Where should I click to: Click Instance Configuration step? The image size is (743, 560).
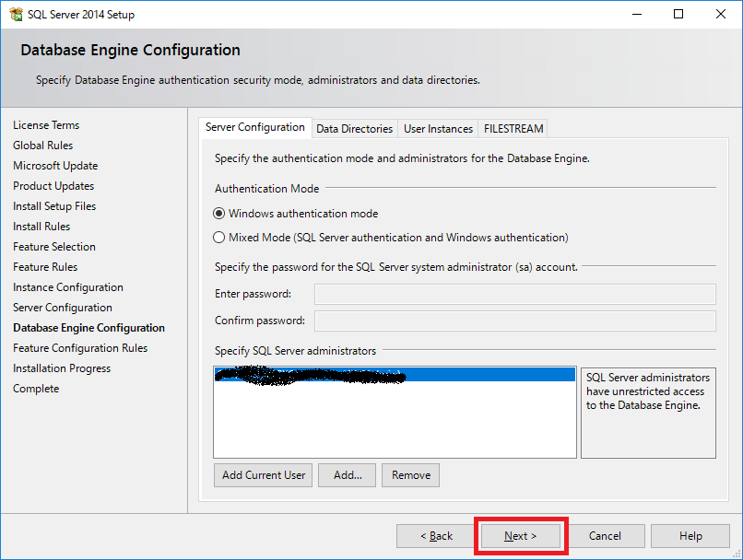(68, 287)
